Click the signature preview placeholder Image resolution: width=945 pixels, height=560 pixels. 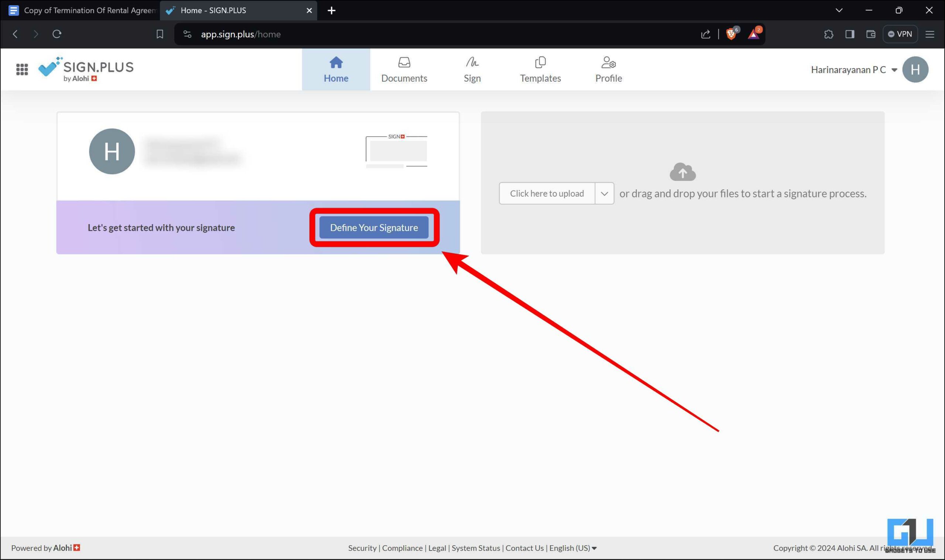(396, 151)
